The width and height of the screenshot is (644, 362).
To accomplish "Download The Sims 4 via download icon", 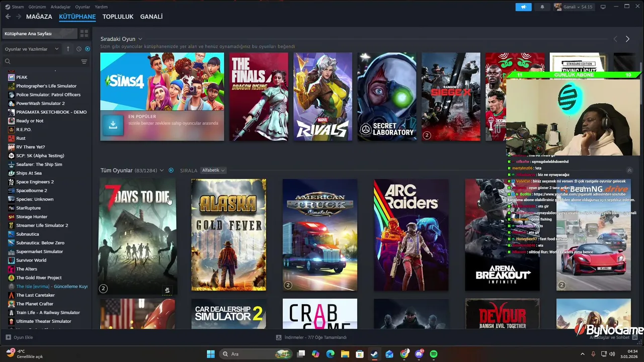I will coord(113,125).
